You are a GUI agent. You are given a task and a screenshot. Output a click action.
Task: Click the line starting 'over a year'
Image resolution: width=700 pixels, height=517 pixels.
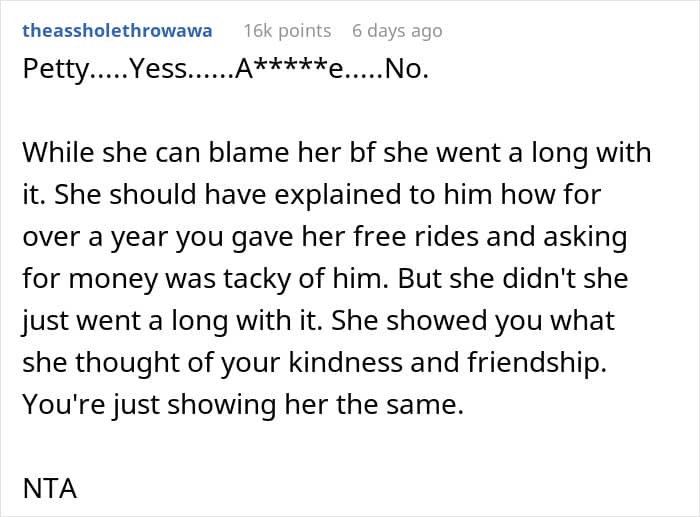(x=327, y=236)
